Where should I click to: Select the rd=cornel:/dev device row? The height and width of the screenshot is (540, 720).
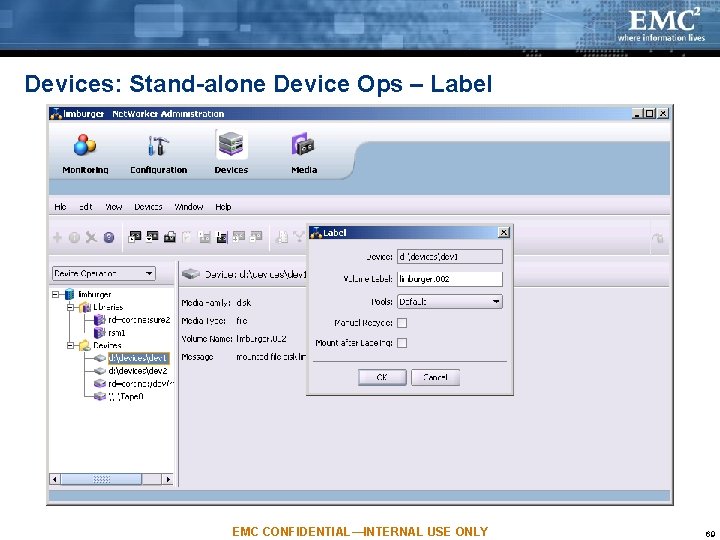coord(141,384)
